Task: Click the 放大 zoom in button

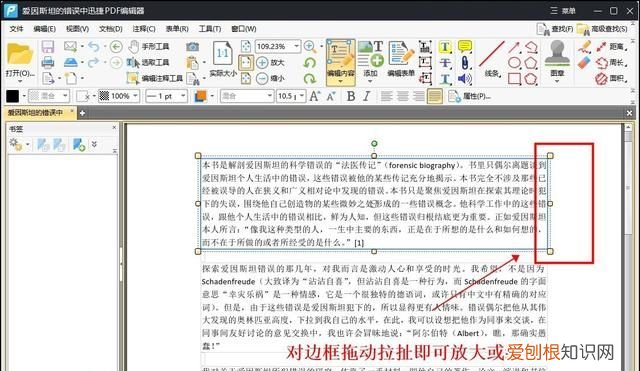Action: click(x=270, y=62)
